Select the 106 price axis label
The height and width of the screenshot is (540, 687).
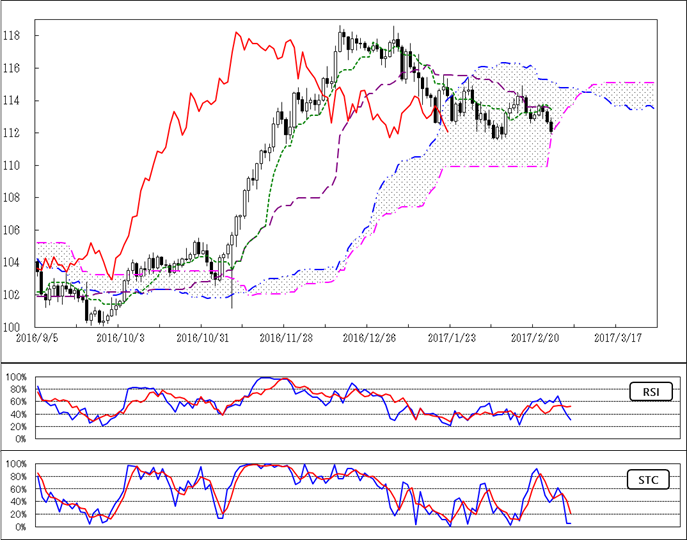(x=20, y=230)
